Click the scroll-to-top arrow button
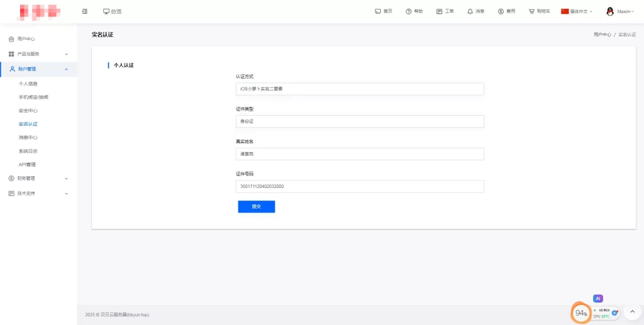The height and width of the screenshot is (325, 644). click(633, 312)
